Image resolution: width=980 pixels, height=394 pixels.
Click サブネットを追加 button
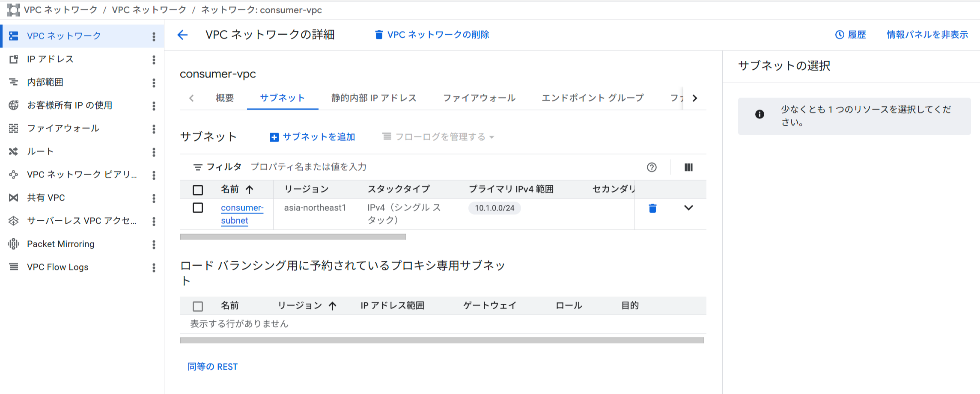pos(312,137)
